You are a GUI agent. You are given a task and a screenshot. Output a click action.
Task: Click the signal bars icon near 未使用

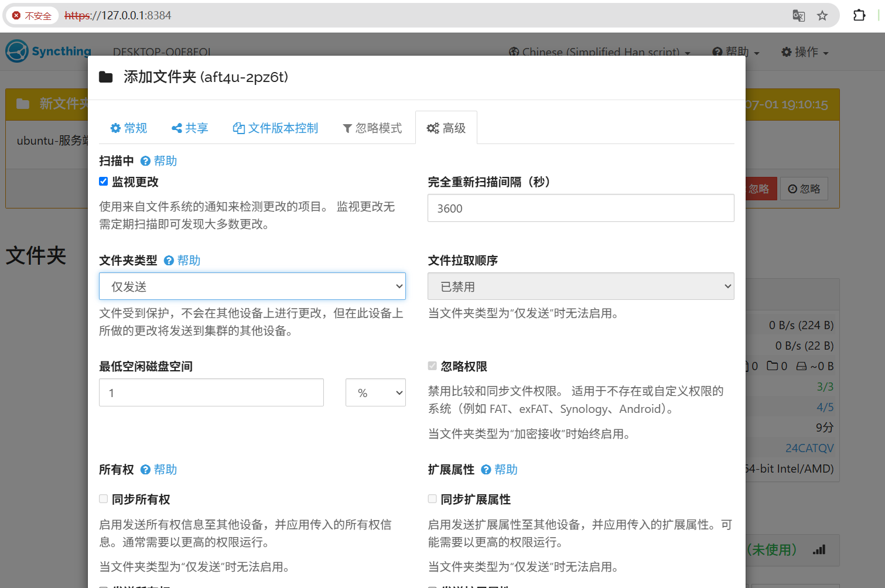tap(819, 550)
